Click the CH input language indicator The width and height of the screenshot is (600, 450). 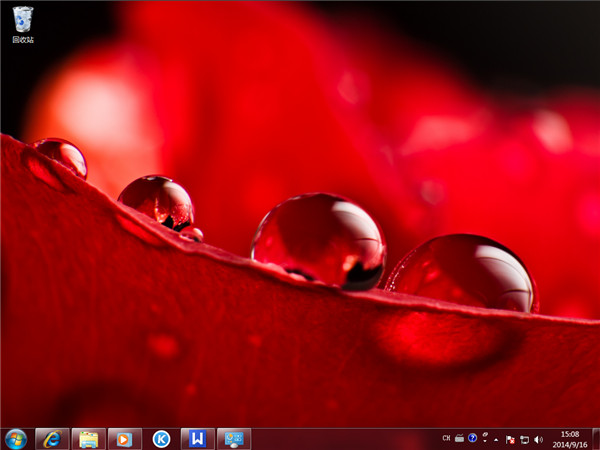point(446,439)
